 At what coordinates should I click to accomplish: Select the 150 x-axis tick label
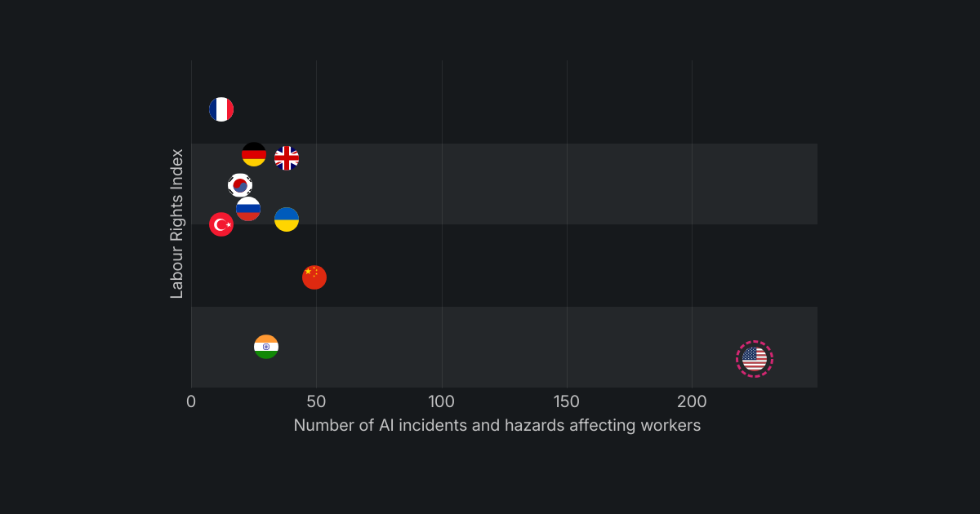(567, 401)
